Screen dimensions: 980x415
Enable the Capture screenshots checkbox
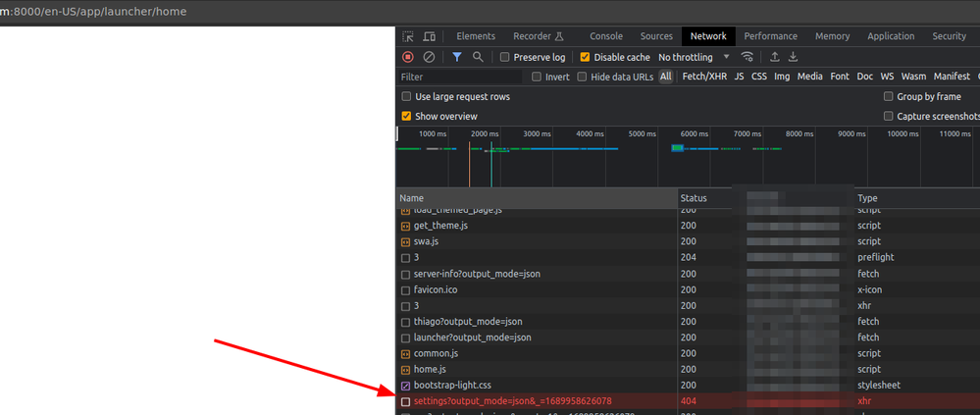click(888, 116)
